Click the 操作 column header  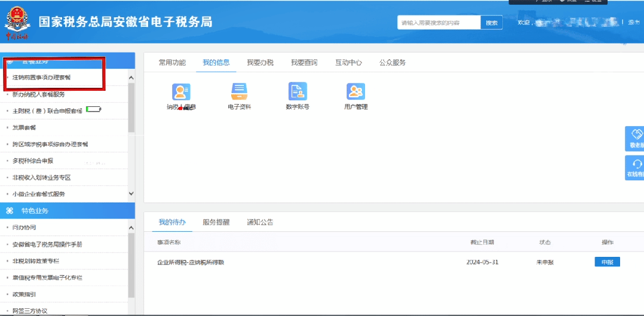pos(607,243)
